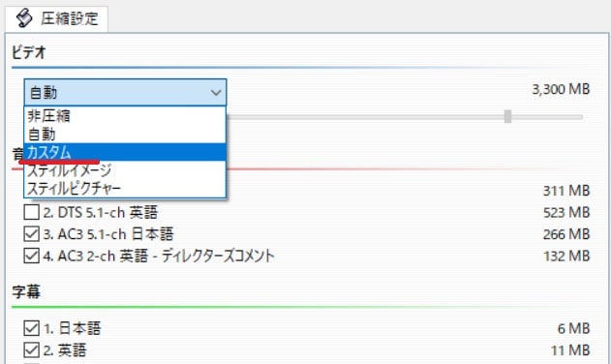The height and width of the screenshot is (364, 611).
Task: Uncheck AC3 2-ch ディレクターズコメント track
Action: pyautogui.click(x=31, y=256)
